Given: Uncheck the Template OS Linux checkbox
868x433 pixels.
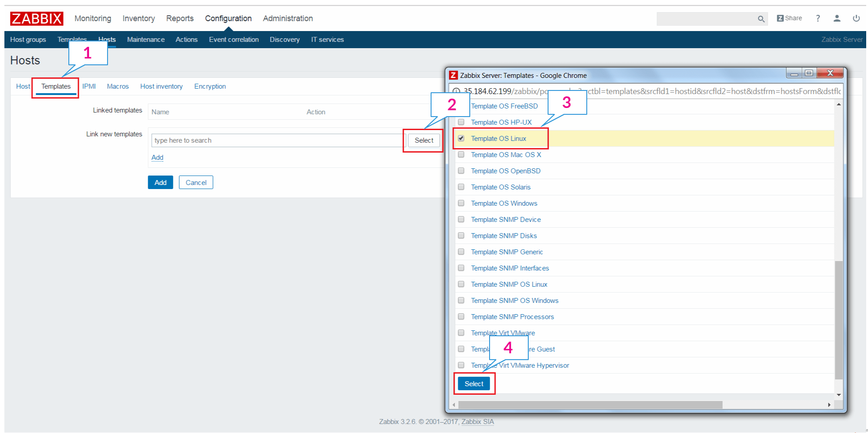Looking at the screenshot, I should point(461,138).
